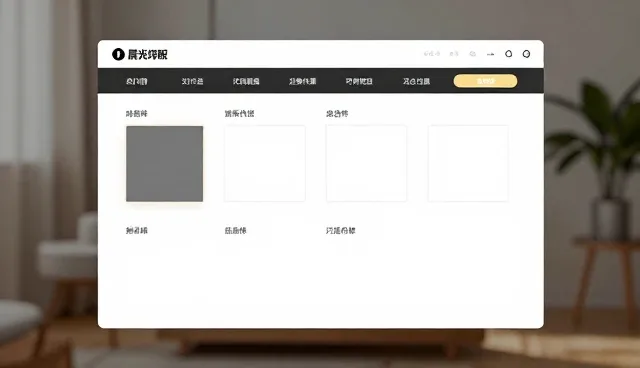Select the last white card on the right
This screenshot has width=640, height=368.
click(468, 163)
